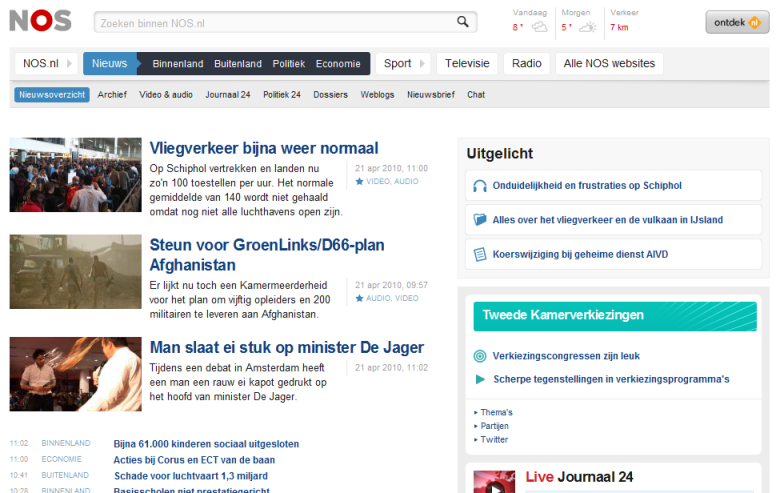The height and width of the screenshot is (493, 776).
Task: Open headline Man slaat ei stuk
Action: coord(287,347)
